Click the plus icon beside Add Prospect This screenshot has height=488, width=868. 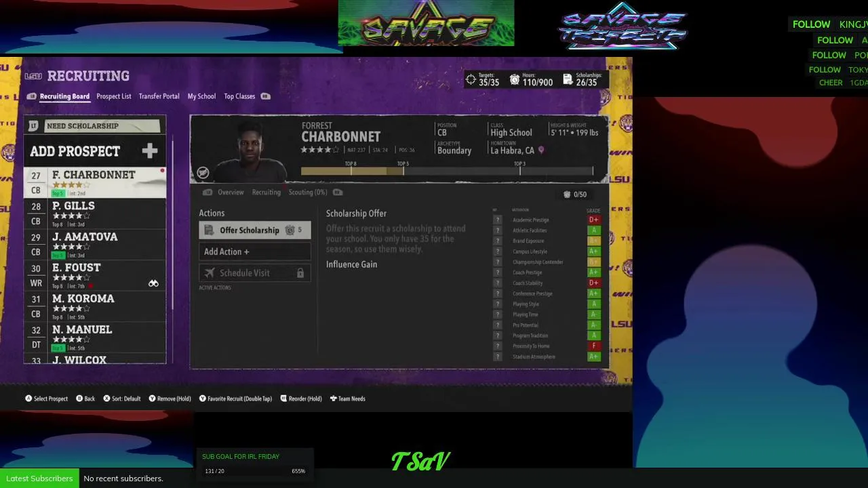click(x=150, y=150)
